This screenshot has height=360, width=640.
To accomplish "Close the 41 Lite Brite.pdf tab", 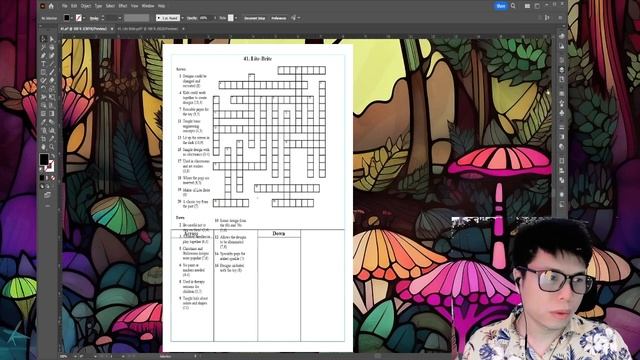I will click(183, 29).
